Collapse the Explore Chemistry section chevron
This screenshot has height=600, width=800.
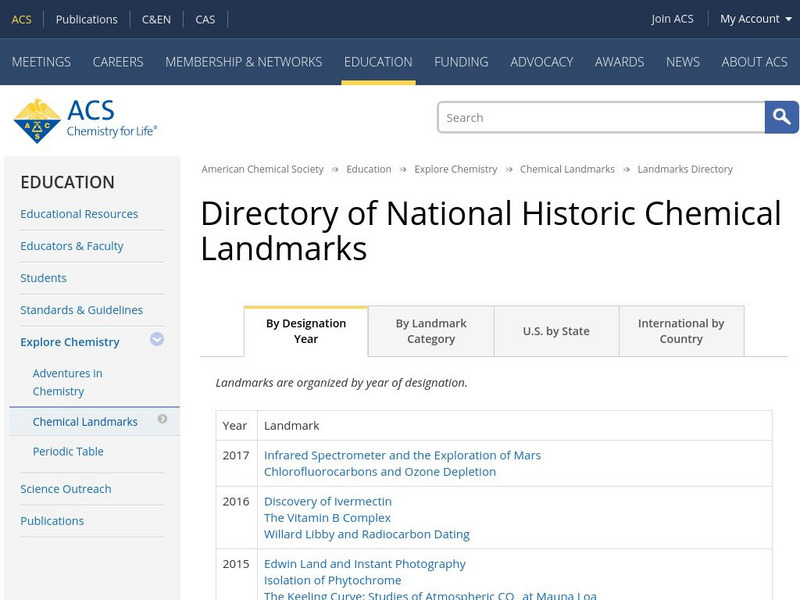click(157, 341)
